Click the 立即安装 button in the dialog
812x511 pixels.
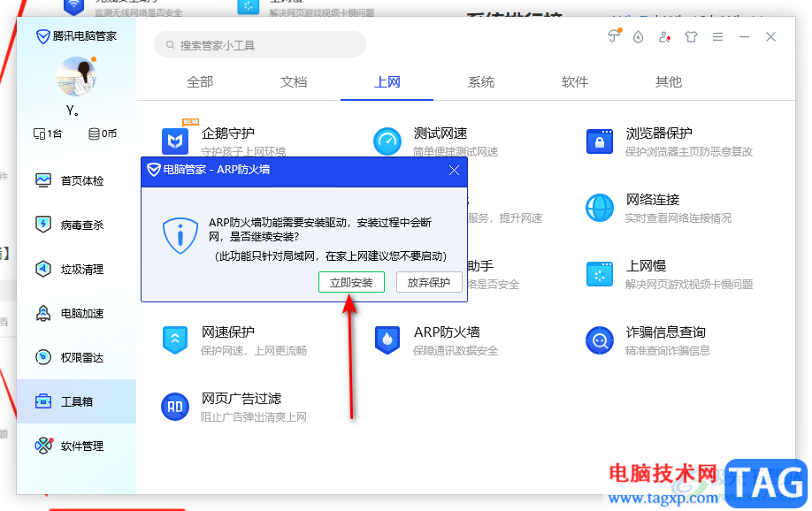(351, 282)
